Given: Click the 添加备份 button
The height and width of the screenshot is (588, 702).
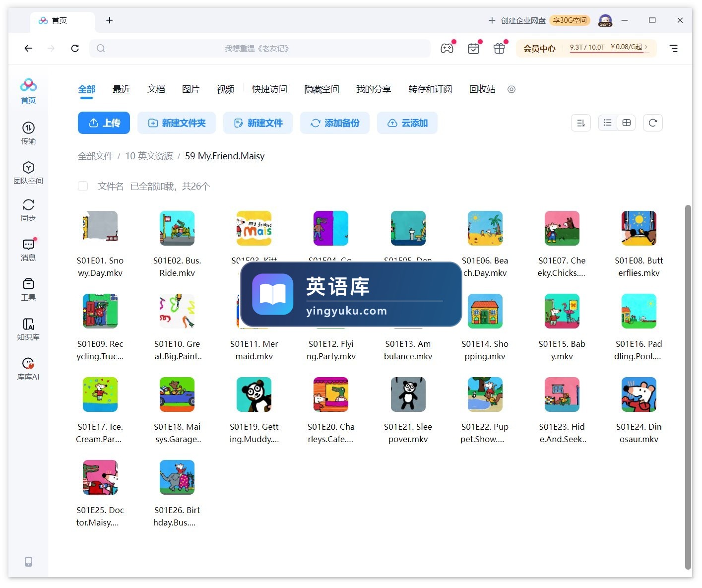Looking at the screenshot, I should (x=335, y=123).
